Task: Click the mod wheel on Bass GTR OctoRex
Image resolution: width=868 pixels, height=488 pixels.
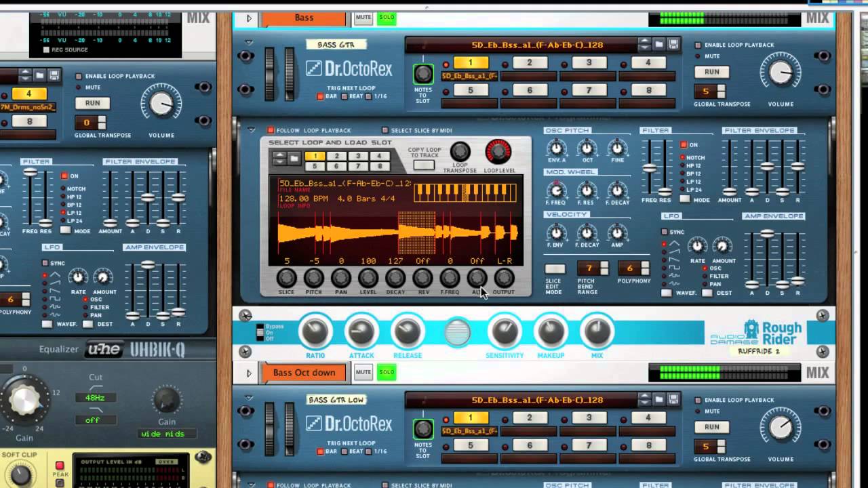Action: click(290, 73)
